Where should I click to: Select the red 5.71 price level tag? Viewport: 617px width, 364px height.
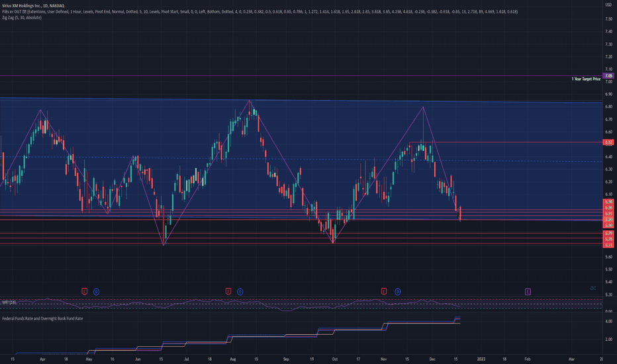coord(608,245)
